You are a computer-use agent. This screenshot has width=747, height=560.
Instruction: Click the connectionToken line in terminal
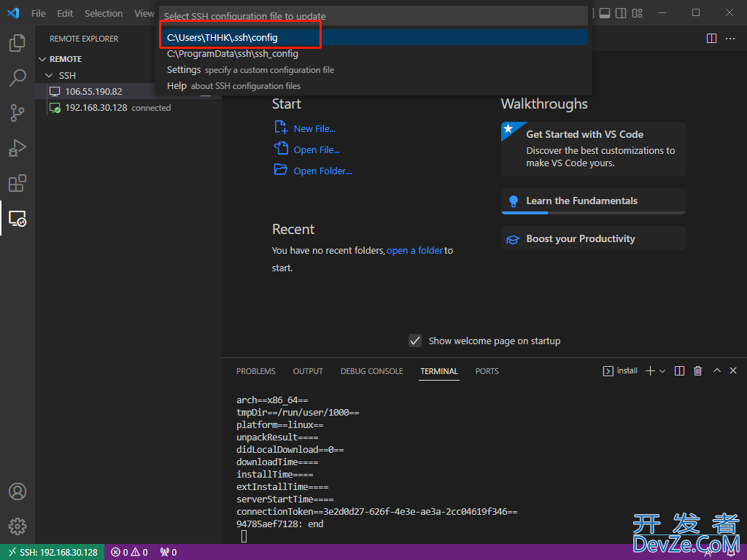click(x=377, y=511)
